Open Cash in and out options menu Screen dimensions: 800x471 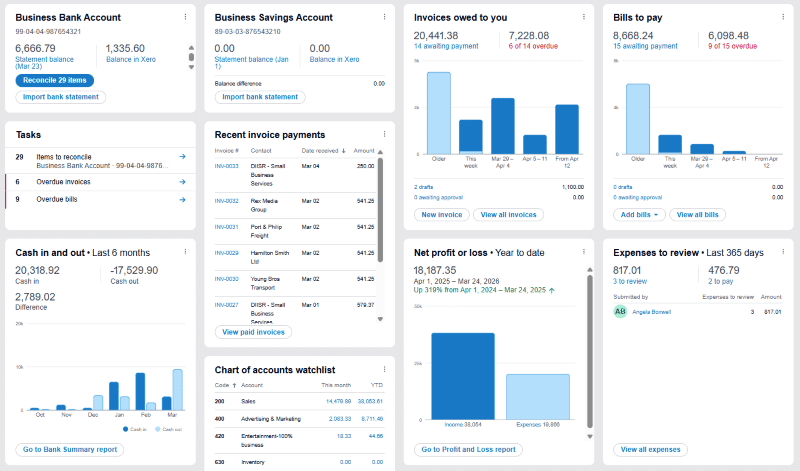[x=185, y=252]
